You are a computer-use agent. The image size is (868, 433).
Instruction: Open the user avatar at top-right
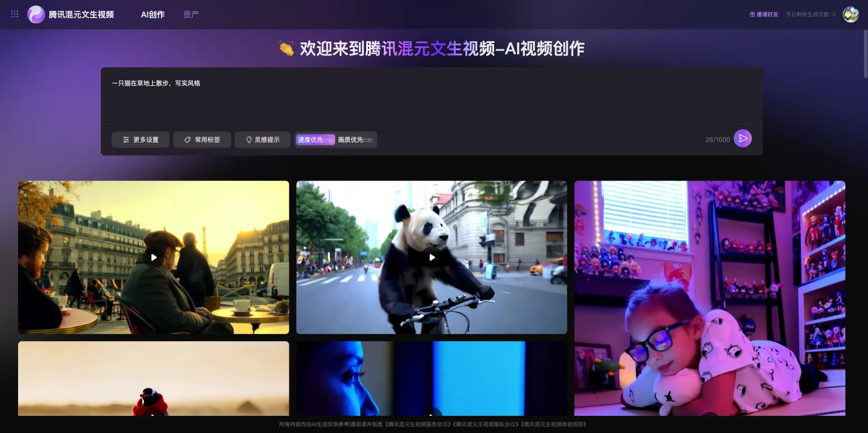pyautogui.click(x=851, y=14)
